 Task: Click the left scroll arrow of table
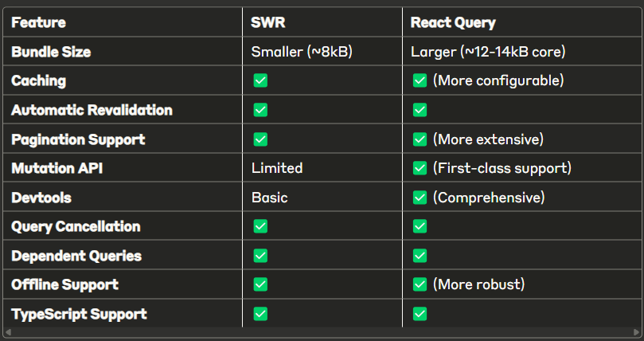coord(8,332)
